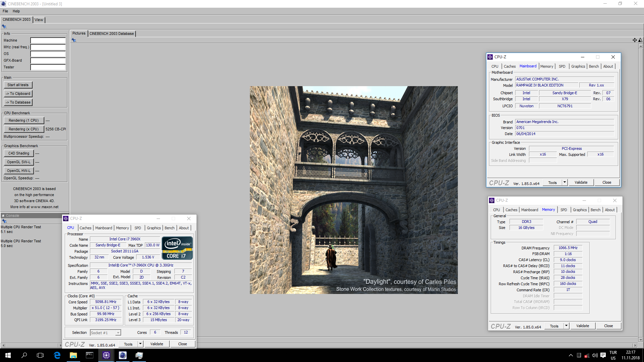The image size is (644, 362).
Task: Show hidden tray icons chevron
Action: 571,355
